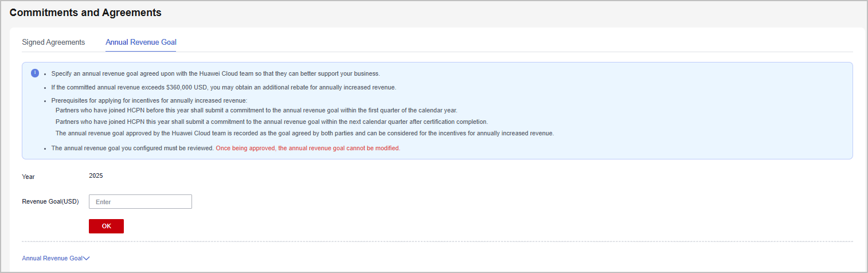This screenshot has width=868, height=273.
Task: Click the 'you configured must be reviewed' text
Action: 132,148
